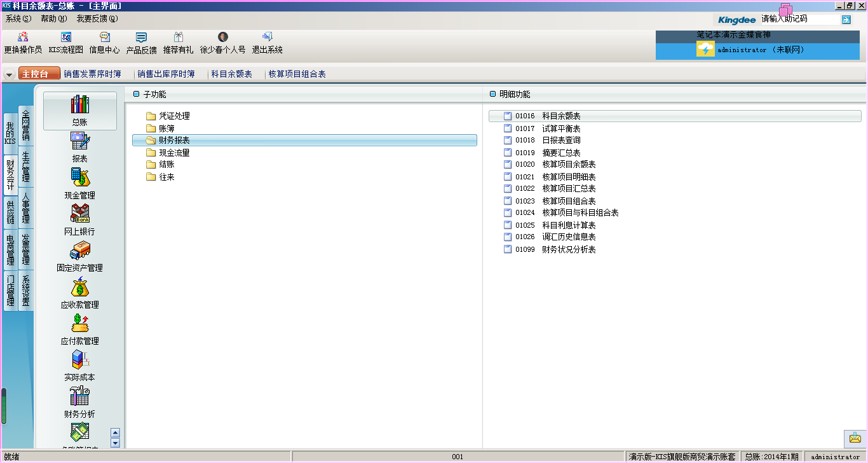The width and height of the screenshot is (868, 463).
Task: Open 01020 核算项目余额表 function
Action: (x=550, y=164)
